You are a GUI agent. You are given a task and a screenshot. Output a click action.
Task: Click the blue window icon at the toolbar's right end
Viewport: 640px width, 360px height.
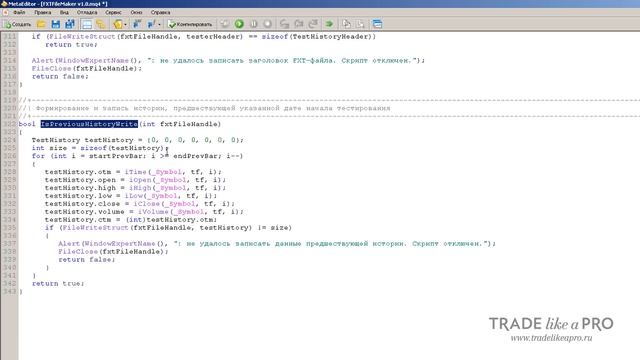point(378,24)
